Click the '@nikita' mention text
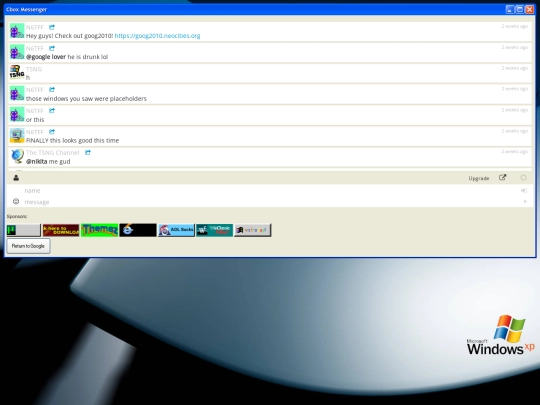This screenshot has width=540, height=405. tap(37, 162)
